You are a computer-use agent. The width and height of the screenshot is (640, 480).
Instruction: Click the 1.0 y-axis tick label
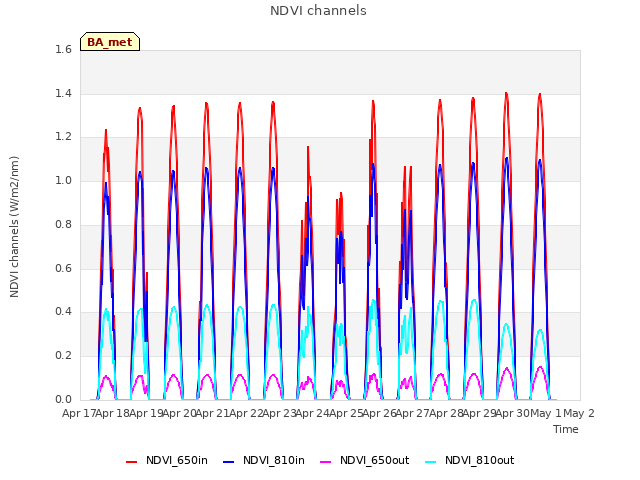tap(63, 181)
